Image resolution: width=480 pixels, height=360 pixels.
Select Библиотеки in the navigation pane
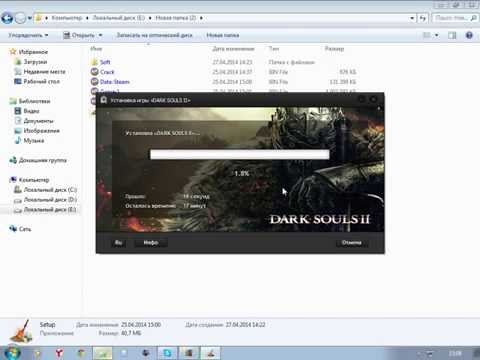(x=34, y=101)
